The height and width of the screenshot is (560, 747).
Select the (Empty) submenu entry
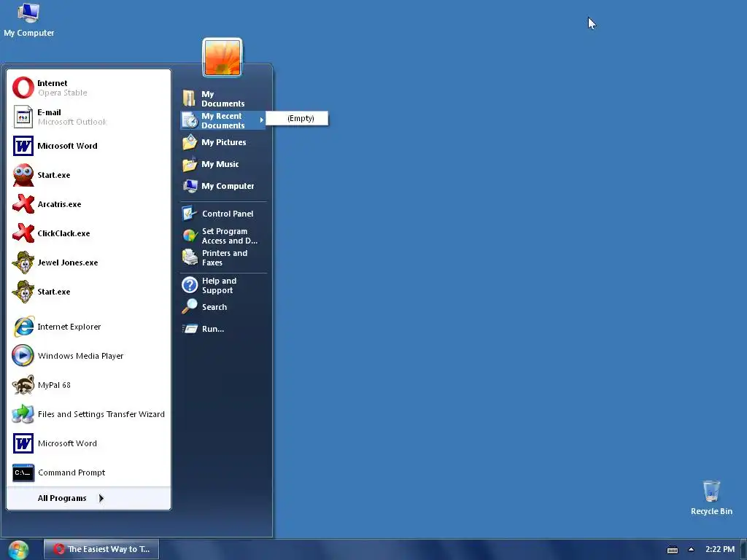click(x=297, y=118)
